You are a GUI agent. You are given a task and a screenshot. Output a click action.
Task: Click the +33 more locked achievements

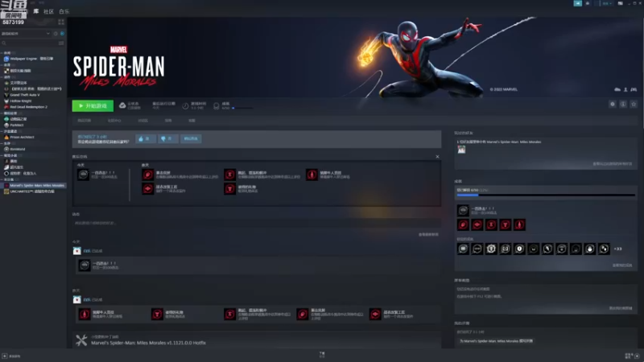coord(617,249)
